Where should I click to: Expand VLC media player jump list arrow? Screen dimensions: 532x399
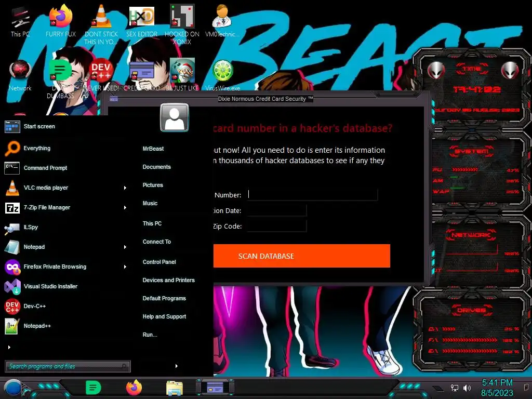(125, 188)
